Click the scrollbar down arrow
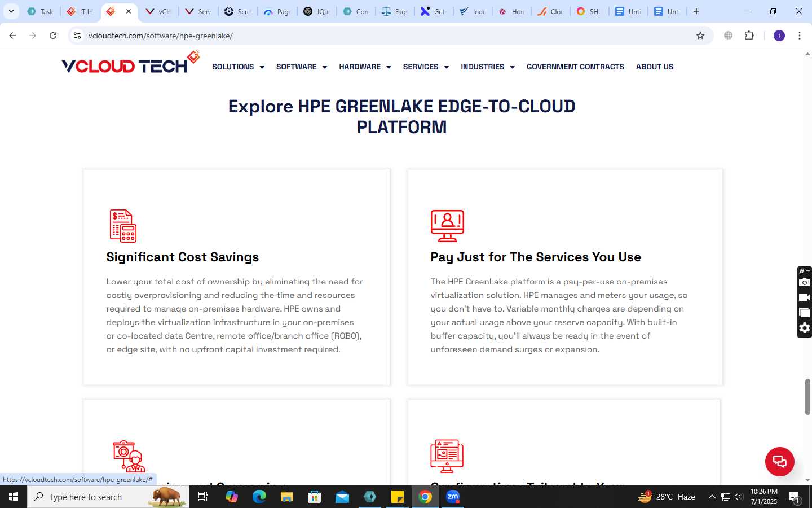Image resolution: width=812 pixels, height=508 pixels. 807,480
